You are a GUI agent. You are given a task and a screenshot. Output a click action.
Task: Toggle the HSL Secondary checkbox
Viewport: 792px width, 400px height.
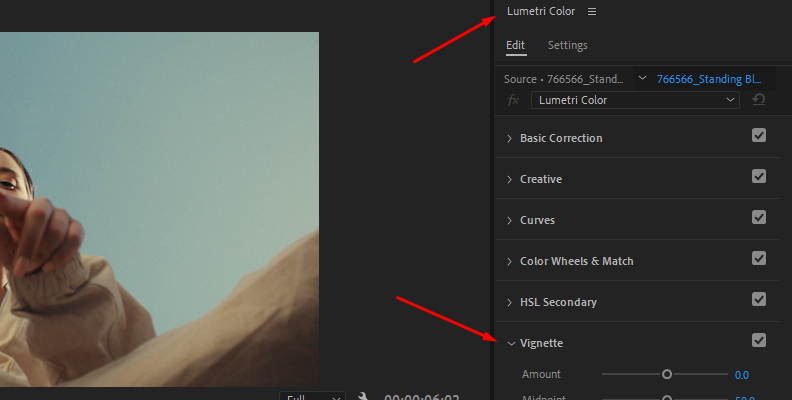759,299
